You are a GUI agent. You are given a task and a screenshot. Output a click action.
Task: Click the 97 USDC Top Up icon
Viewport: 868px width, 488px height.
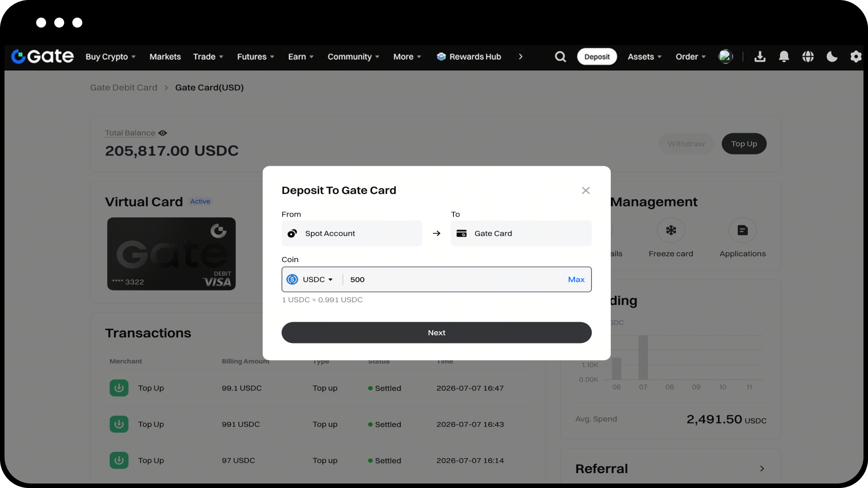point(119,460)
